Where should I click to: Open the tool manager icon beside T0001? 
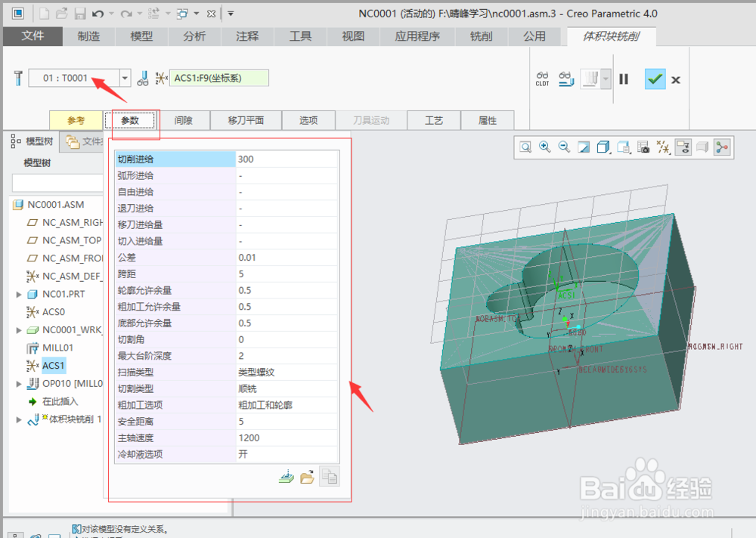18,78
